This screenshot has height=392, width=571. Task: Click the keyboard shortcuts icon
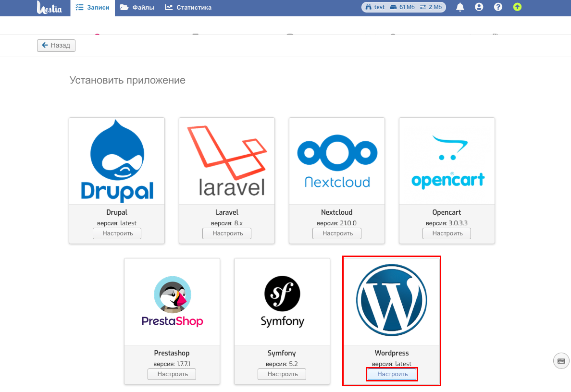(x=561, y=361)
